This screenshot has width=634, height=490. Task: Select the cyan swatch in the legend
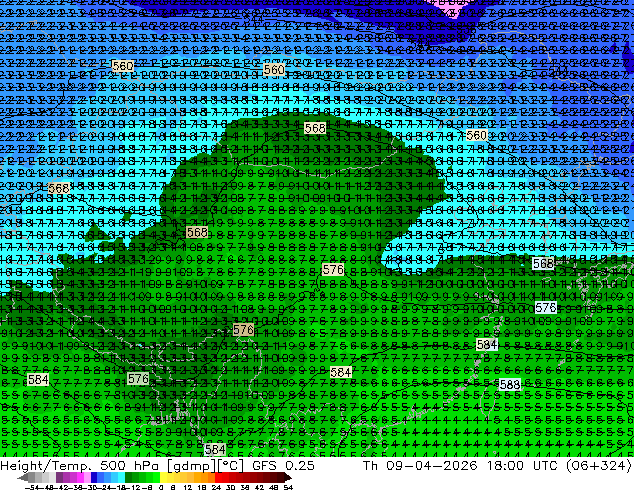[x=121, y=477]
